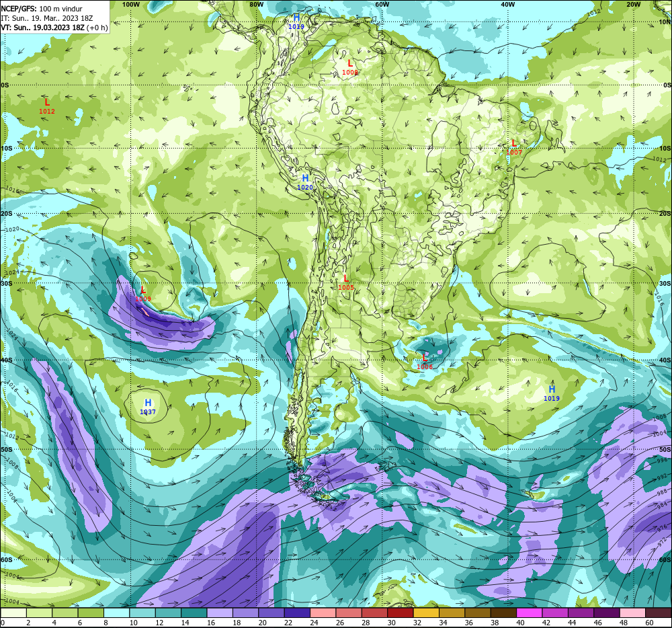Click the 12–14 teal legend swatch
The width and height of the screenshot is (672, 628).
[x=169, y=613]
